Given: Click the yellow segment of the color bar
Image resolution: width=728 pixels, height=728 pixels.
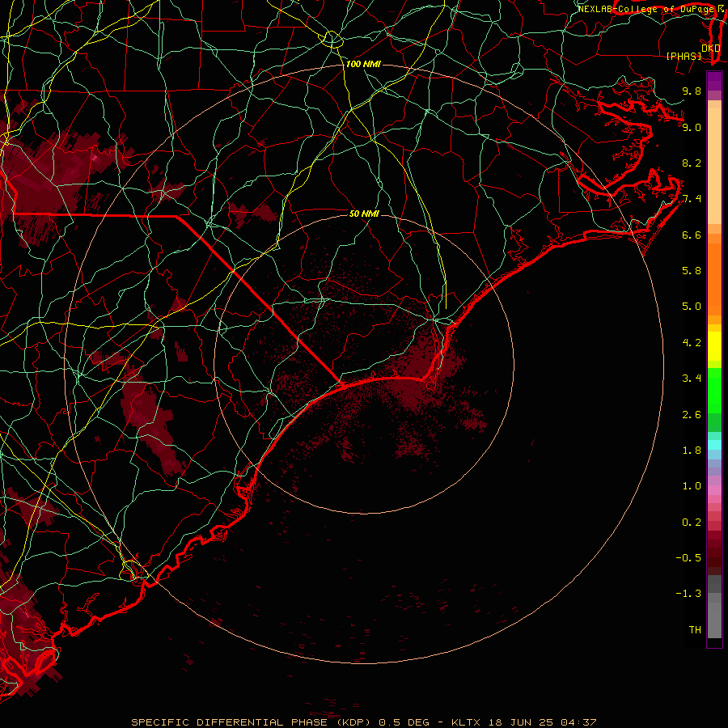Looking at the screenshot, I should pyautogui.click(x=714, y=346).
